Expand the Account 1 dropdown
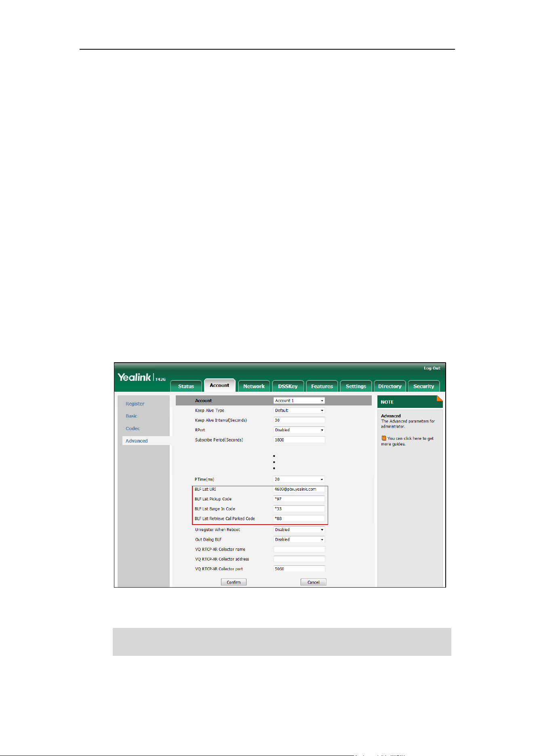This screenshot has height=756, width=535. [299, 401]
